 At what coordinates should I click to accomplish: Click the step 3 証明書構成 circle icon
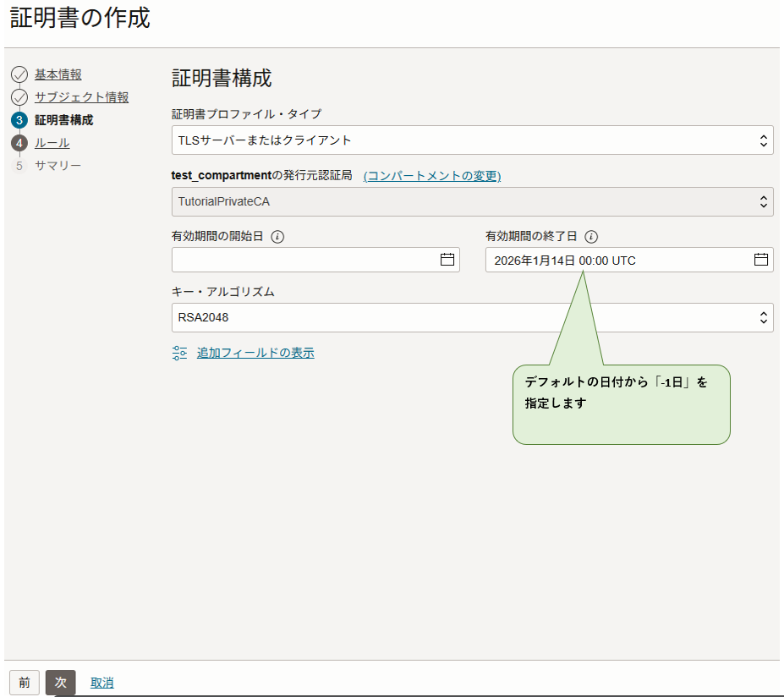tap(19, 120)
